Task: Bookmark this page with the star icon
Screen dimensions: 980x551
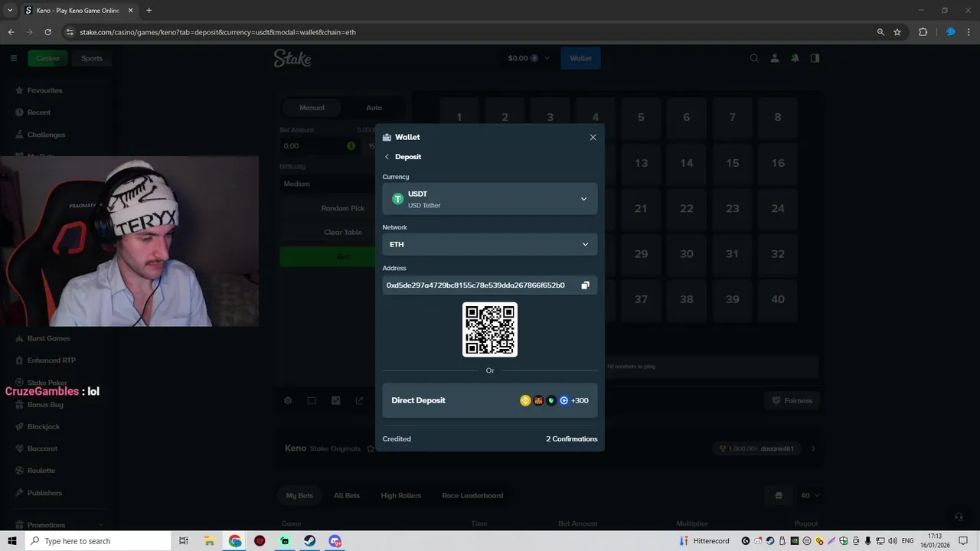Action: [897, 32]
